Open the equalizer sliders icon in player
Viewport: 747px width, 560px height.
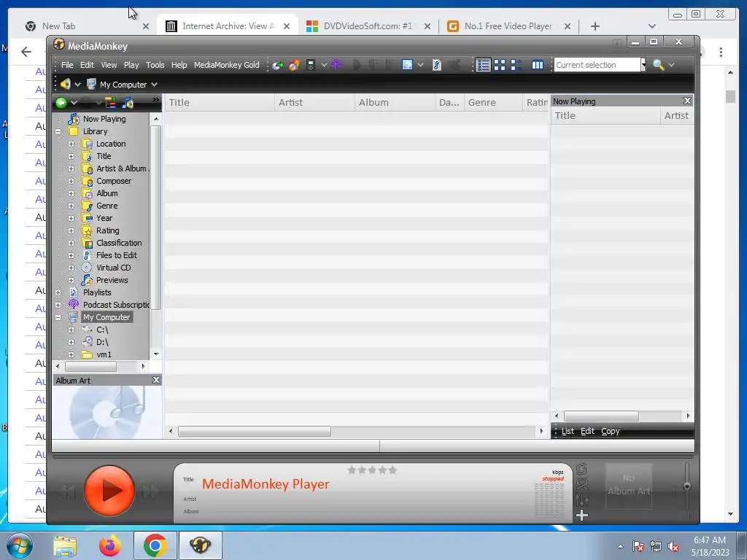(x=581, y=500)
